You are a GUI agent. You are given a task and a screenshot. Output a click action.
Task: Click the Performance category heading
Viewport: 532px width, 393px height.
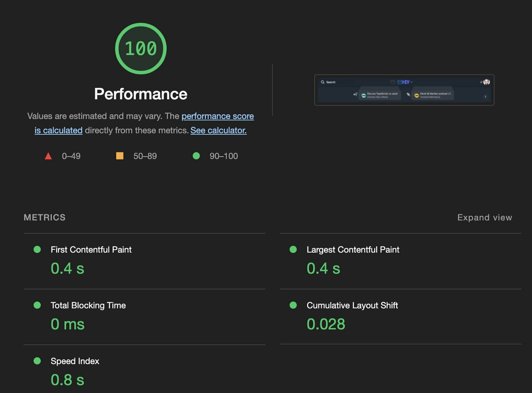(141, 94)
